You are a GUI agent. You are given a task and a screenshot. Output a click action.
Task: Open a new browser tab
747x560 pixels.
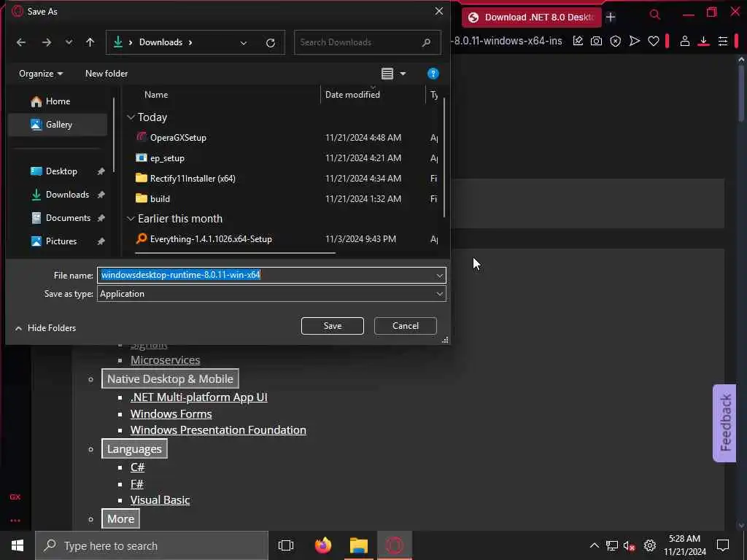pos(611,17)
